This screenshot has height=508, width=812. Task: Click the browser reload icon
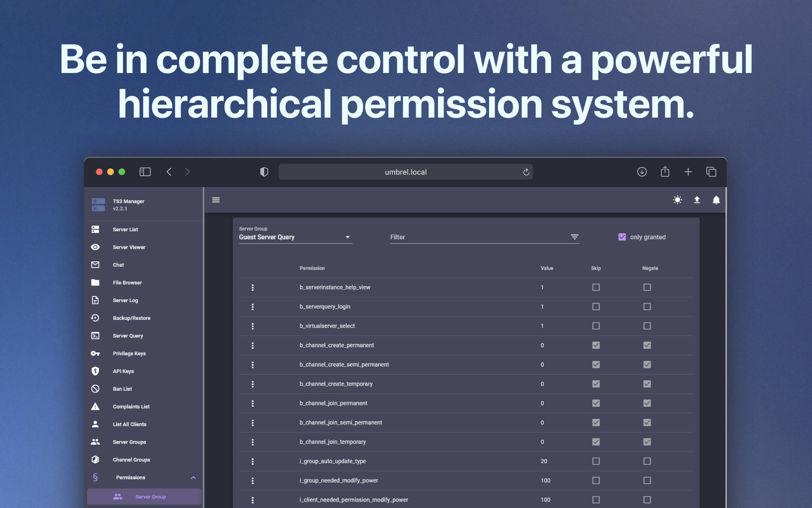(526, 172)
